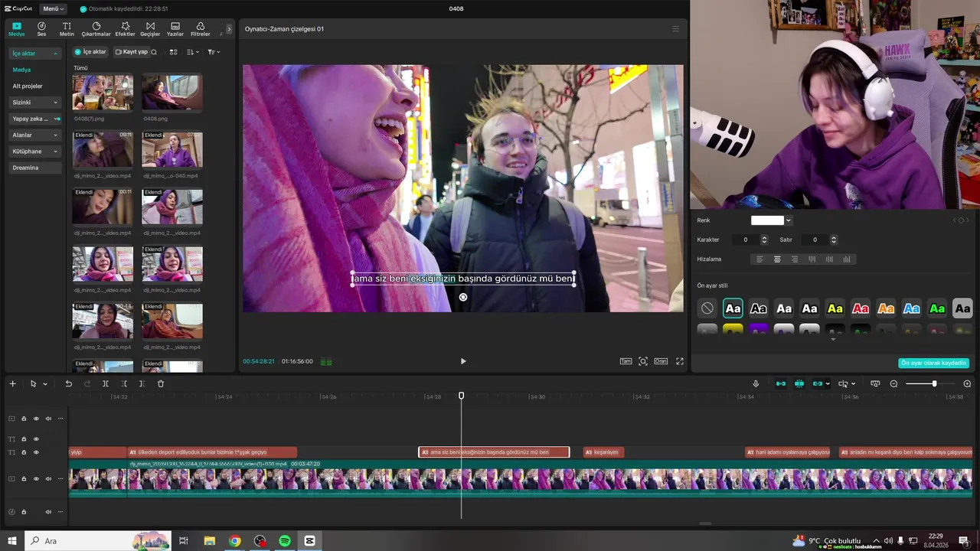The height and width of the screenshot is (551, 980).
Task: Open Alt projeler in sidebar
Action: [28, 86]
